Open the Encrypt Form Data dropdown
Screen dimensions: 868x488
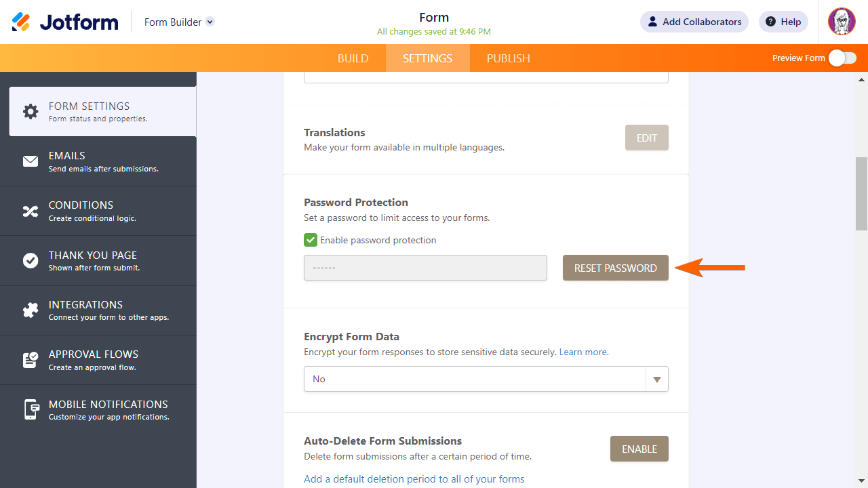coord(486,379)
